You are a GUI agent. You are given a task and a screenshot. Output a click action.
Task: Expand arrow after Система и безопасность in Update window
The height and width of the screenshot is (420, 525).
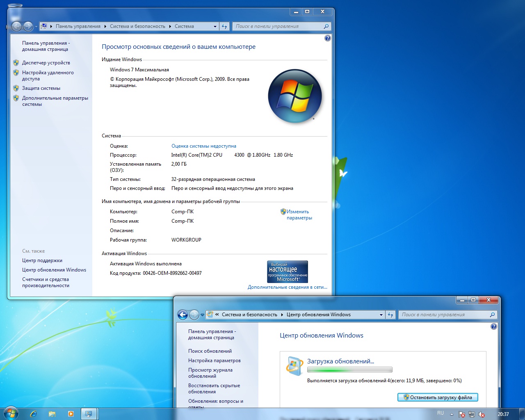pos(282,315)
